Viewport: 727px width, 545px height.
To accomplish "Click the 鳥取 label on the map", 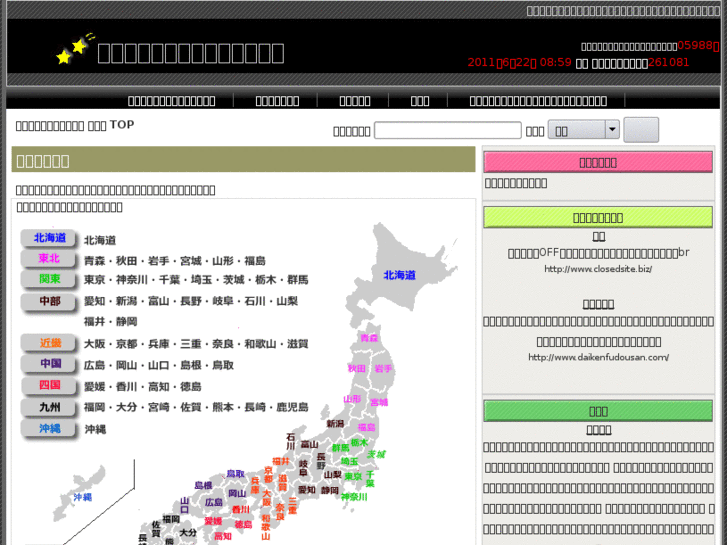I will (235, 474).
